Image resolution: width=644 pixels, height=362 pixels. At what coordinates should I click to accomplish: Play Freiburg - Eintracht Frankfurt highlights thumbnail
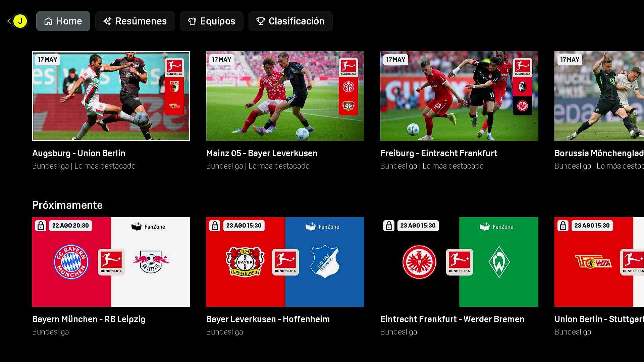(459, 96)
